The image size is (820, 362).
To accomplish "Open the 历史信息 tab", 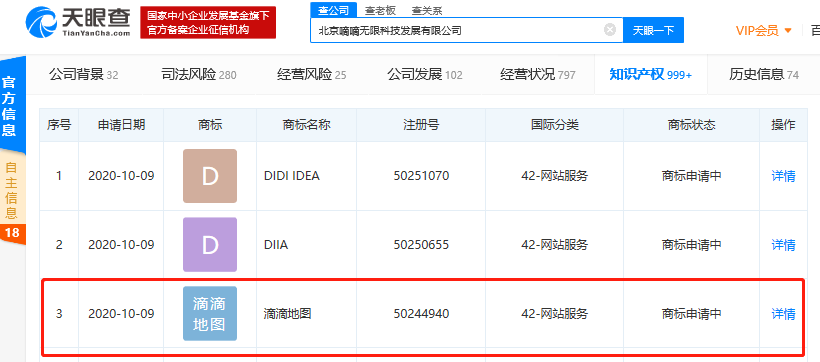I will click(x=764, y=75).
